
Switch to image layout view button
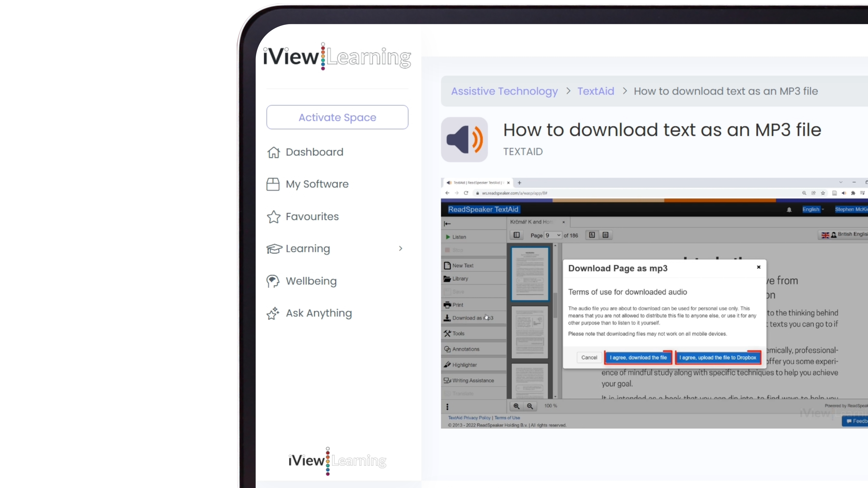[x=592, y=235]
